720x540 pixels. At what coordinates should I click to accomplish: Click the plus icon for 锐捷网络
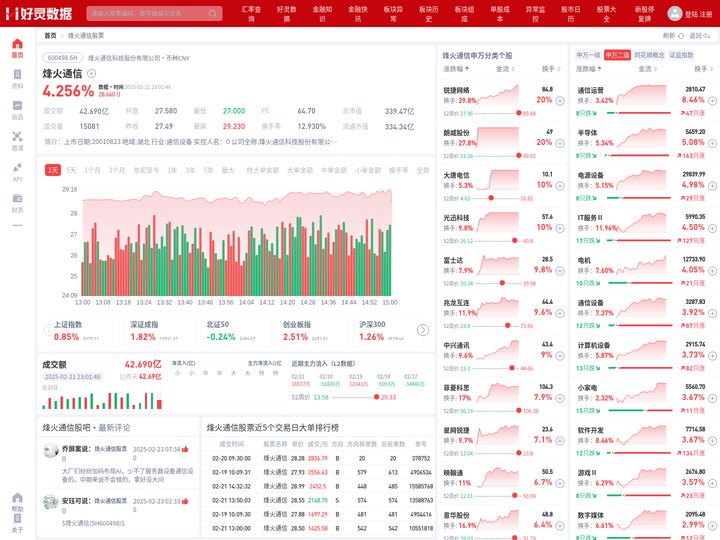(x=560, y=101)
